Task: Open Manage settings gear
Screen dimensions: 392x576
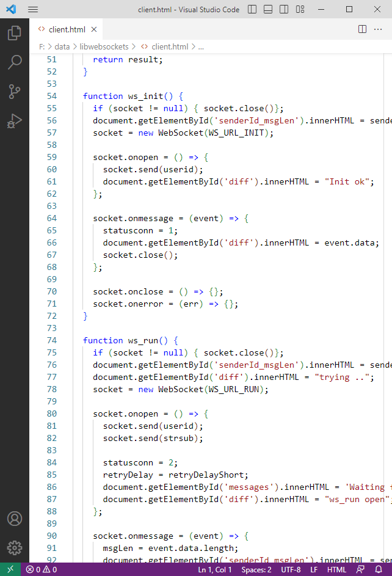Action: pyautogui.click(x=14, y=548)
